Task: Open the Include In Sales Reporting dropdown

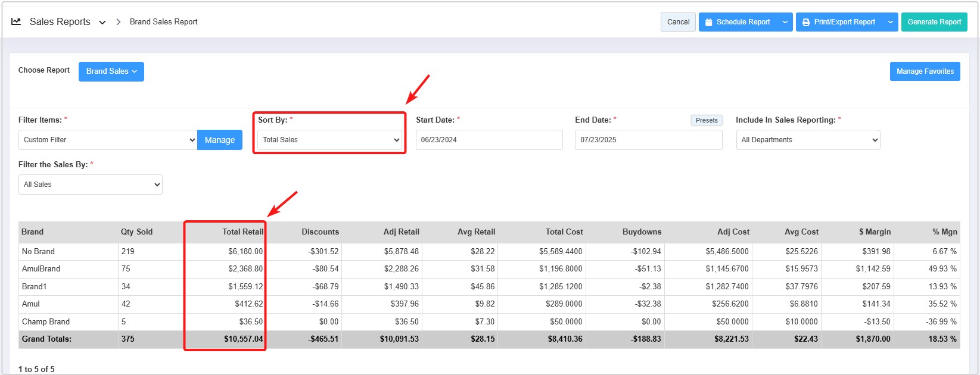Action: pyautogui.click(x=808, y=140)
